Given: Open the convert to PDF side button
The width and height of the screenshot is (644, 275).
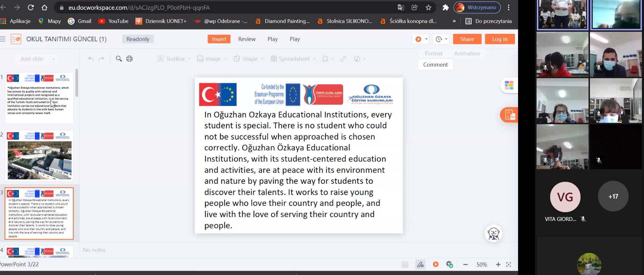Looking at the screenshot, I should [x=509, y=115].
